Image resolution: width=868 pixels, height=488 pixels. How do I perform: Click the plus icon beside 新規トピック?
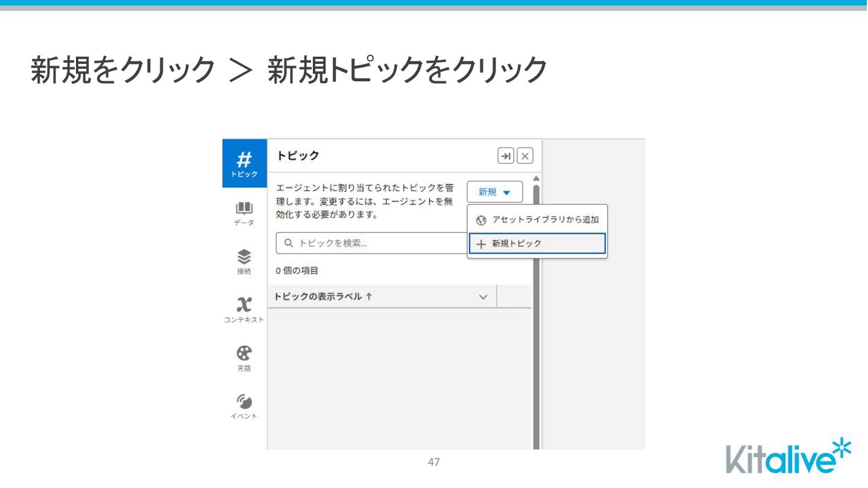(x=481, y=244)
